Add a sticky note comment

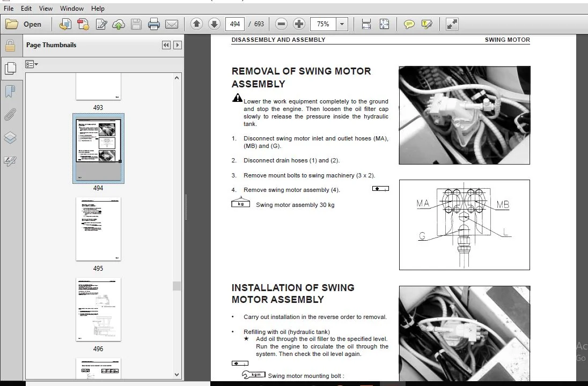click(409, 24)
